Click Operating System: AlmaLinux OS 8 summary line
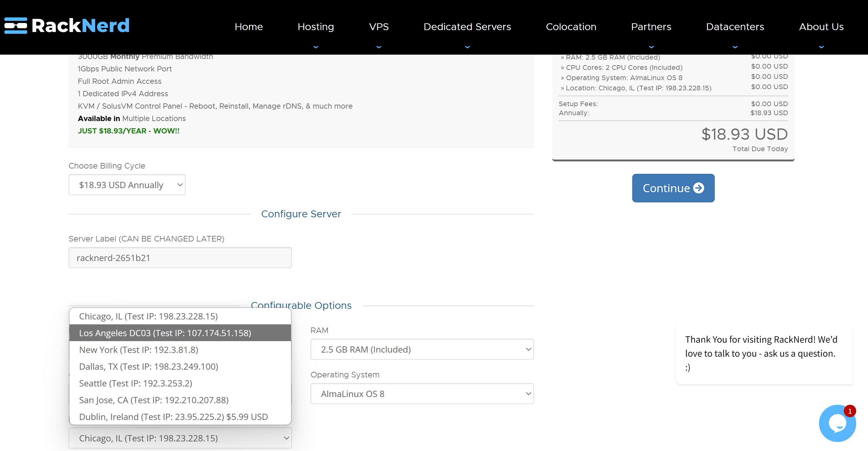 click(x=621, y=78)
